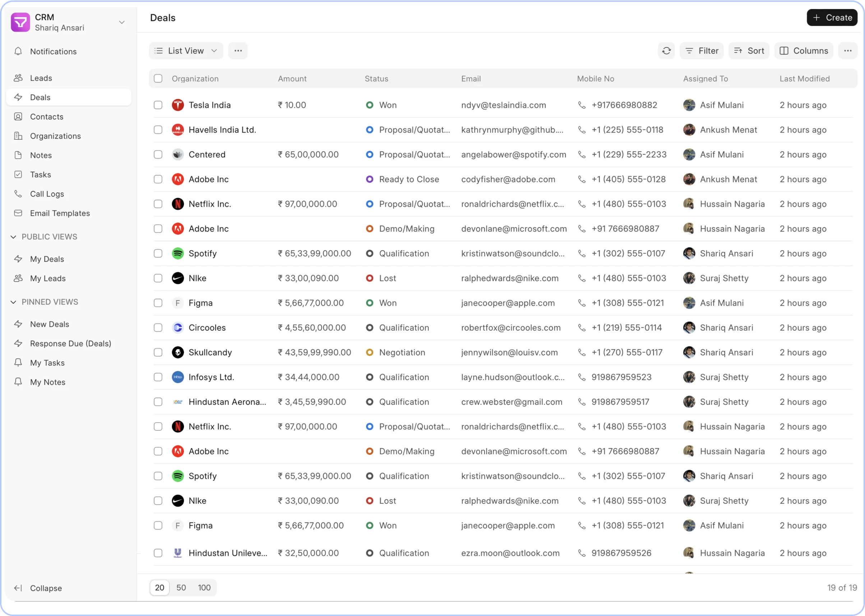The width and height of the screenshot is (865, 616).
Task: Check the select-all header checkbox
Action: pyautogui.click(x=158, y=79)
